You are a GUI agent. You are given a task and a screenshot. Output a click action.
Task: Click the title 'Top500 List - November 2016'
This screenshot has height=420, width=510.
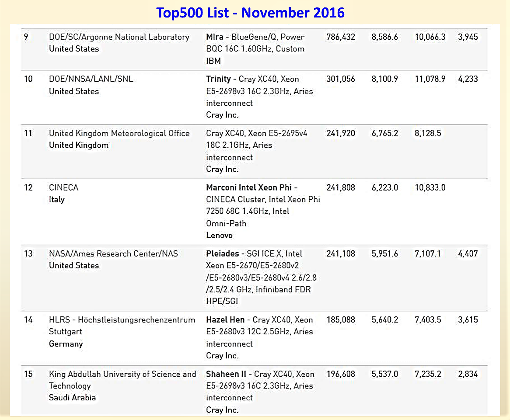click(250, 13)
